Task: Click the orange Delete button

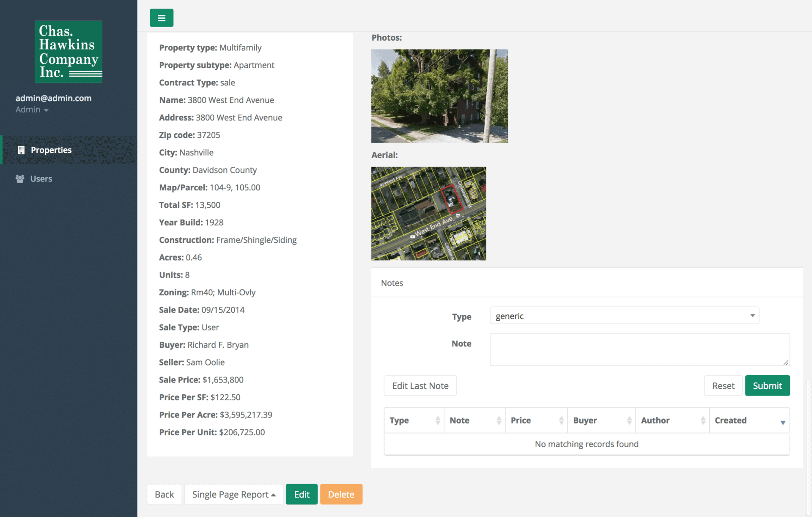Action: click(x=341, y=494)
